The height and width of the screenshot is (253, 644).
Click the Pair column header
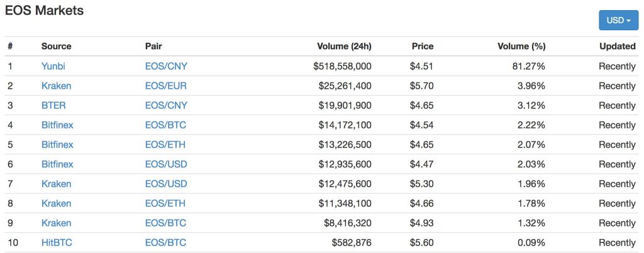(x=153, y=46)
